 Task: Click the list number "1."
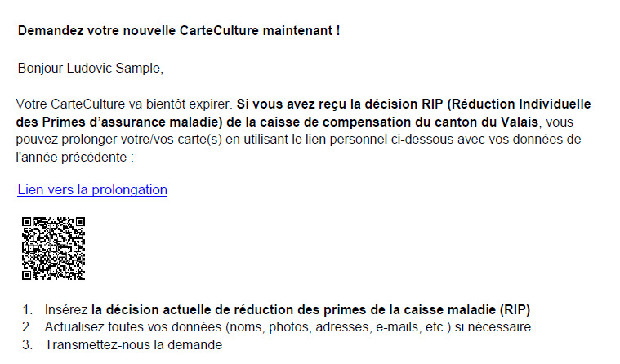[x=28, y=310]
